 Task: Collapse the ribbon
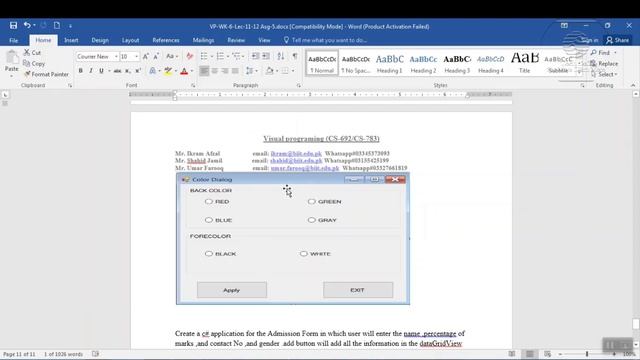[633, 85]
